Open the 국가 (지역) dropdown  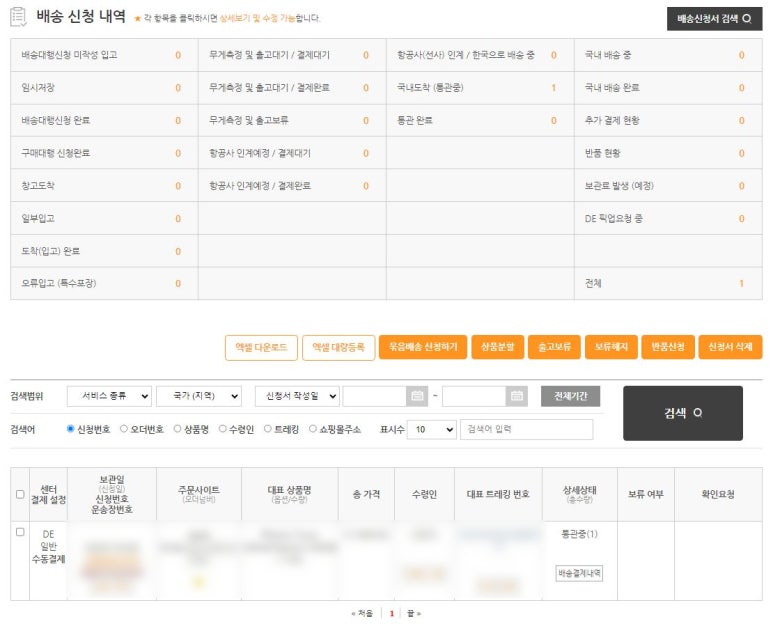[198, 397]
